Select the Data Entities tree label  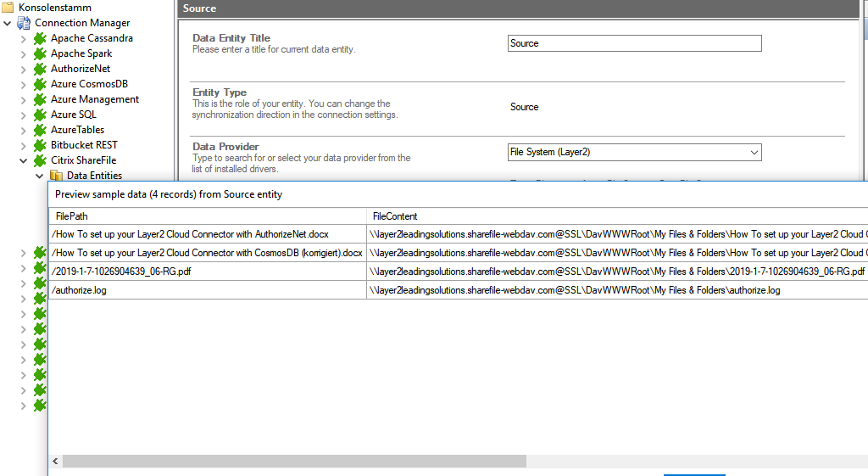94,175
